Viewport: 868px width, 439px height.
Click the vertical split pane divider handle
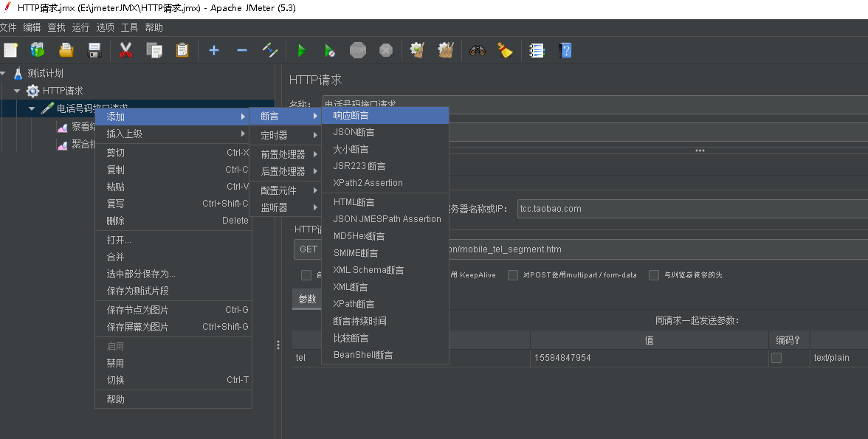278,345
